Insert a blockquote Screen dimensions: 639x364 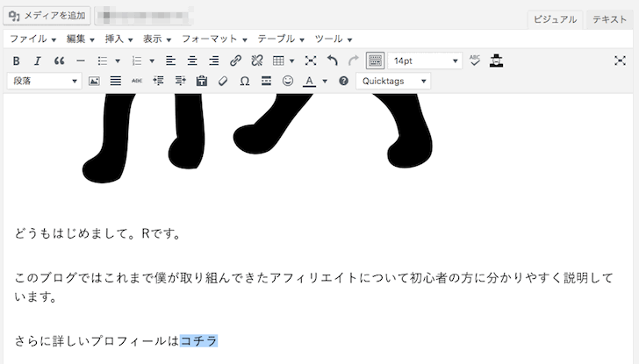pos(60,61)
